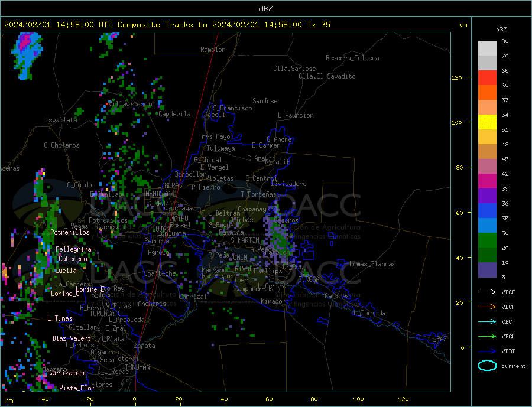Click the 'C_Chilenos' place label
This screenshot has height=407, width=532.
[61, 145]
